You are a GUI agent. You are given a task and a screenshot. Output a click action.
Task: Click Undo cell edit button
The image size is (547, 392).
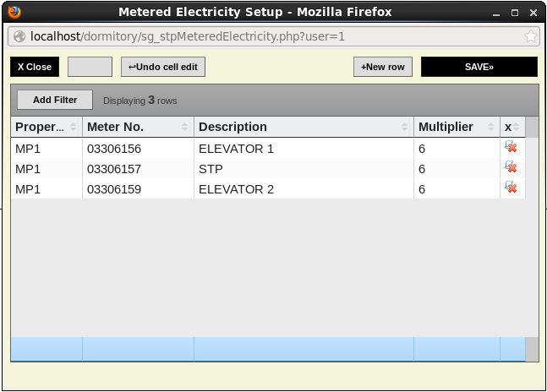[x=163, y=67]
